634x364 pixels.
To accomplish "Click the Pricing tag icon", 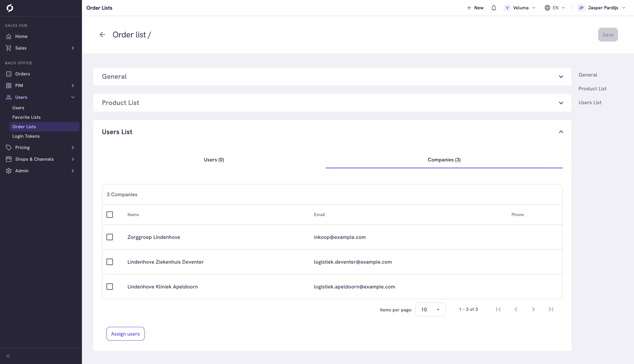I will (x=9, y=148).
